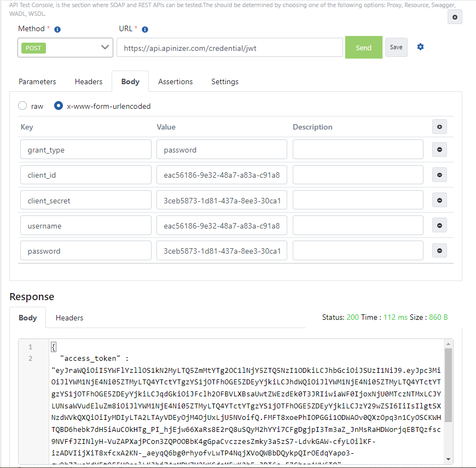Remove the password parameter row

coord(439,250)
